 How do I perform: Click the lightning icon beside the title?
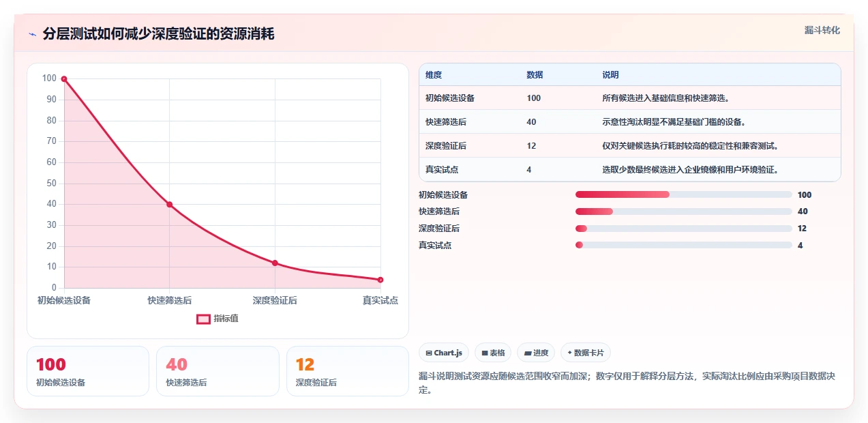tap(32, 34)
